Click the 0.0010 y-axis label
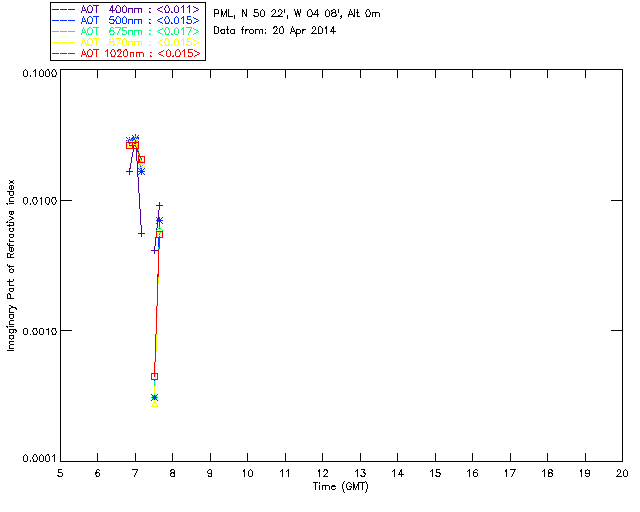This screenshot has width=640, height=512. pos(39,331)
